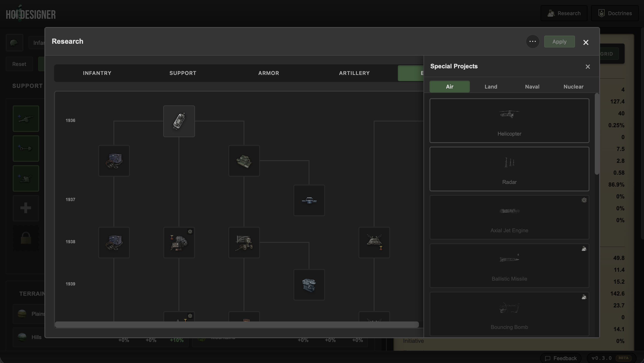Select the engineer shovel support icon

point(25,149)
